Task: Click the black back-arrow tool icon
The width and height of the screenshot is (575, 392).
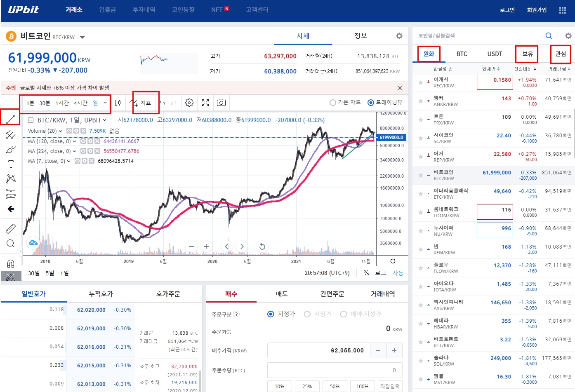Action: (x=11, y=209)
